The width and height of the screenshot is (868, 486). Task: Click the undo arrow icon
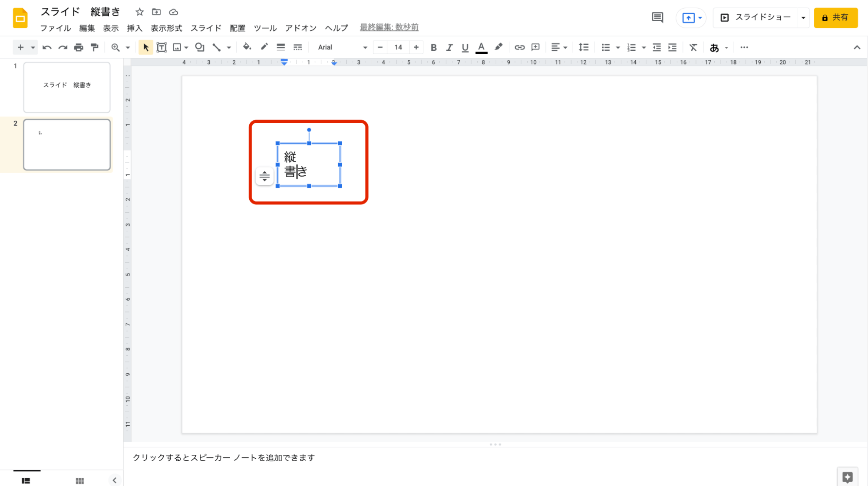(x=47, y=47)
